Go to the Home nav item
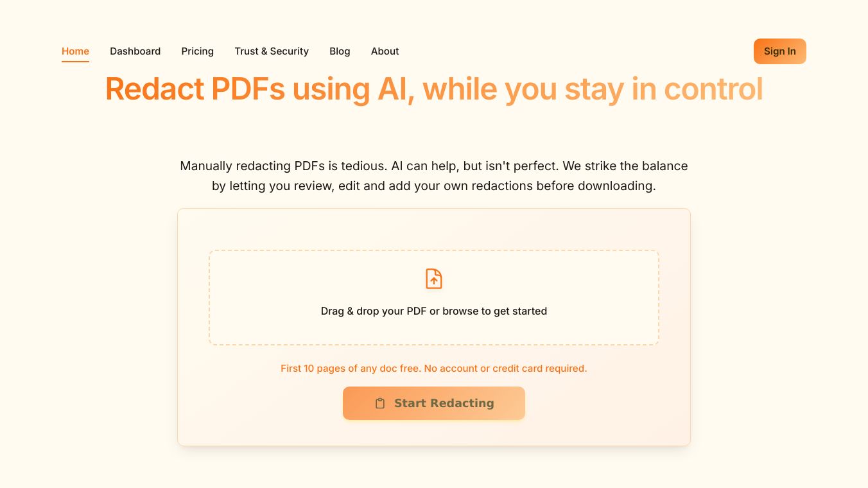This screenshot has width=868, height=488. click(x=75, y=51)
